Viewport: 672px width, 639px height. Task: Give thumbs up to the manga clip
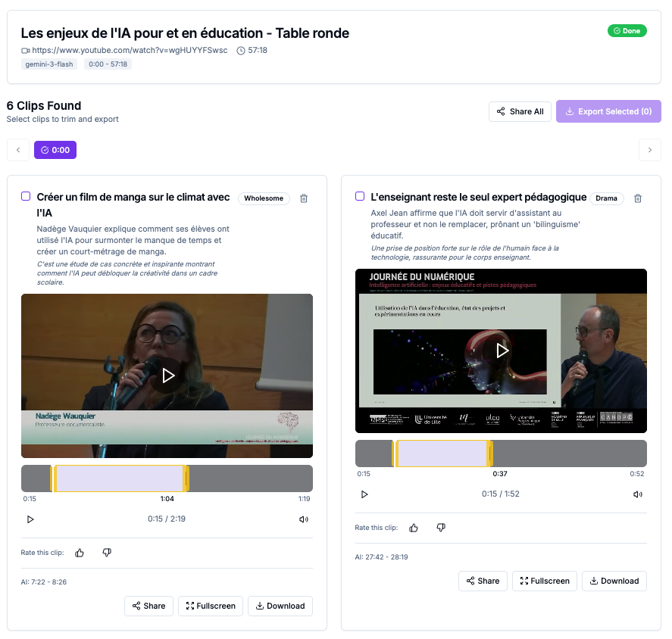(80, 553)
